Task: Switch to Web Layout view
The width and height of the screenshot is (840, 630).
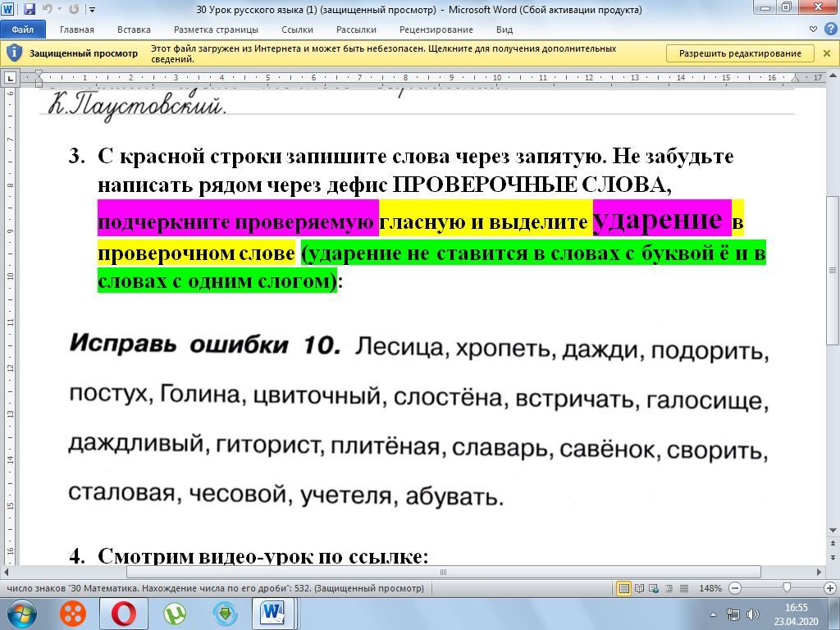Action: pos(654,588)
